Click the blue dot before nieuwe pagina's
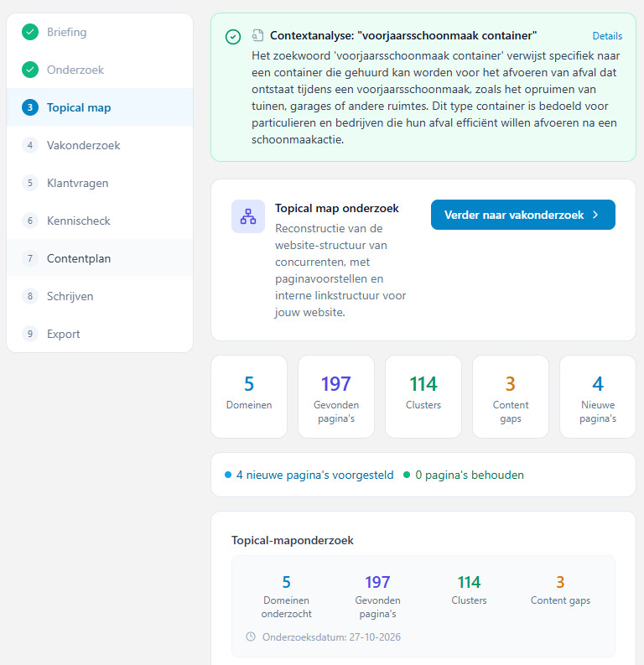The image size is (644, 665). coord(228,475)
